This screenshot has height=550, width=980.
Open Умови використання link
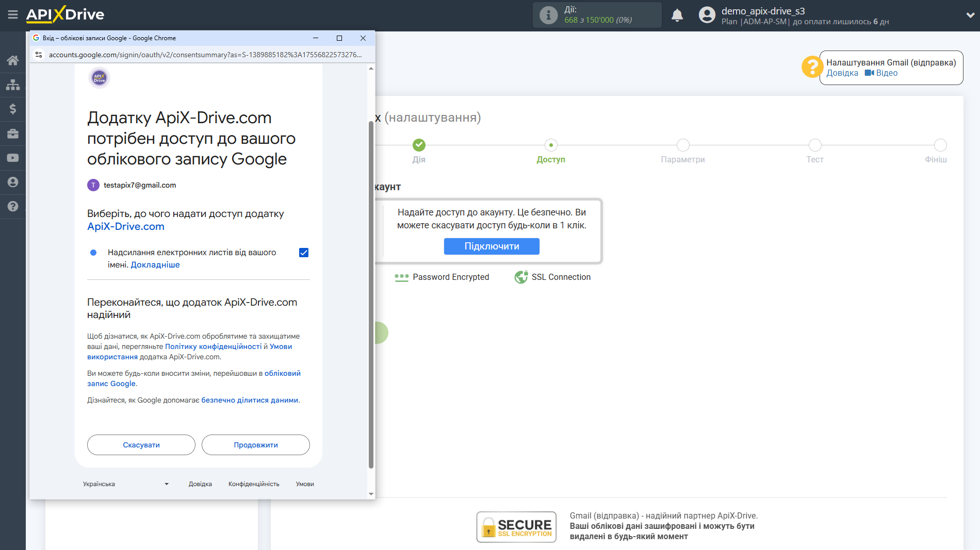190,352
